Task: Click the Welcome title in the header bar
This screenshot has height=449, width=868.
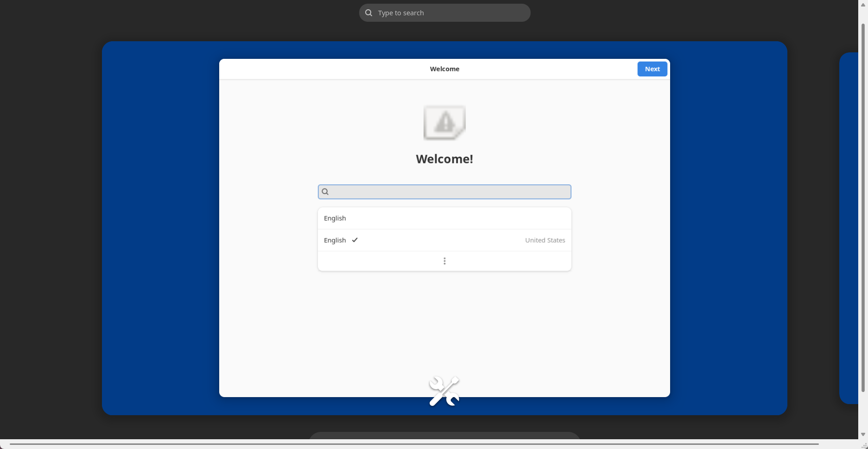Action: [x=444, y=69]
